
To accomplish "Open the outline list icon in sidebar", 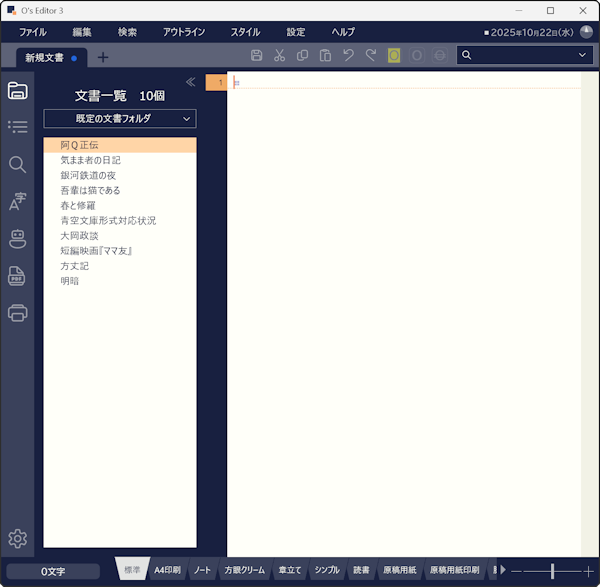I will tap(17, 127).
